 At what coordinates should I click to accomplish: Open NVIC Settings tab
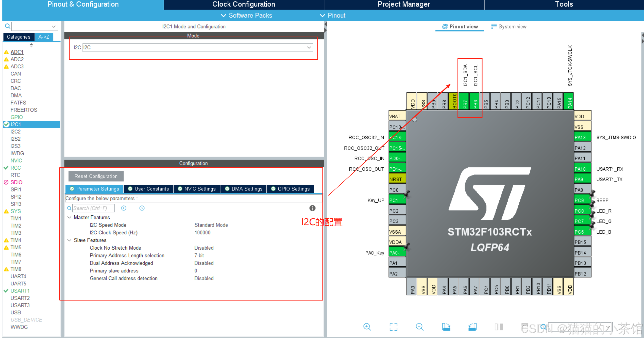(x=197, y=189)
